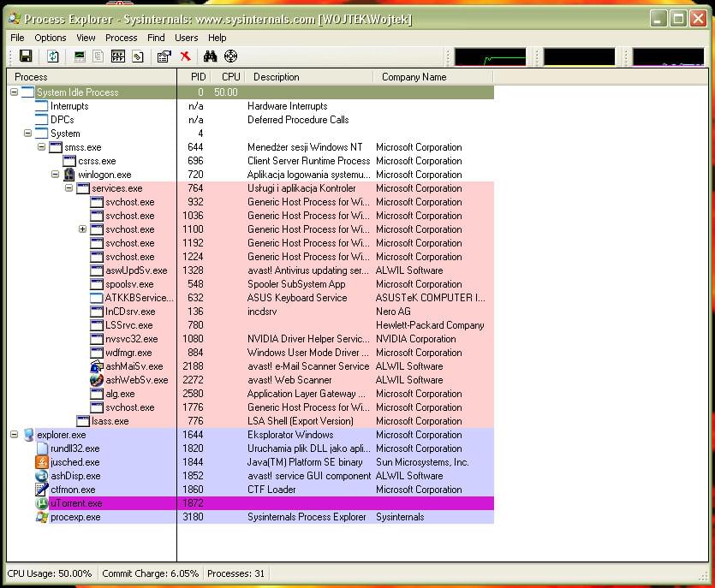
Task: Click the Show Lower Pane toolbar icon
Action: click(x=118, y=56)
